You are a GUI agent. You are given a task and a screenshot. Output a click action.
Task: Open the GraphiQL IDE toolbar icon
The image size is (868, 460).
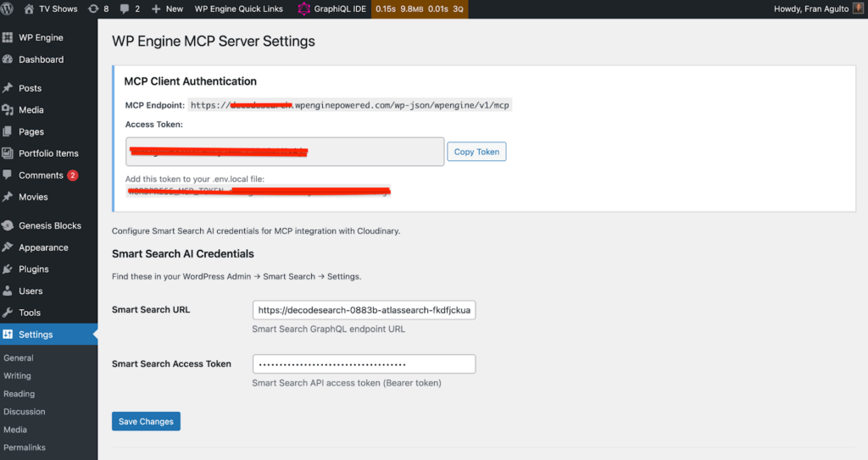(303, 8)
